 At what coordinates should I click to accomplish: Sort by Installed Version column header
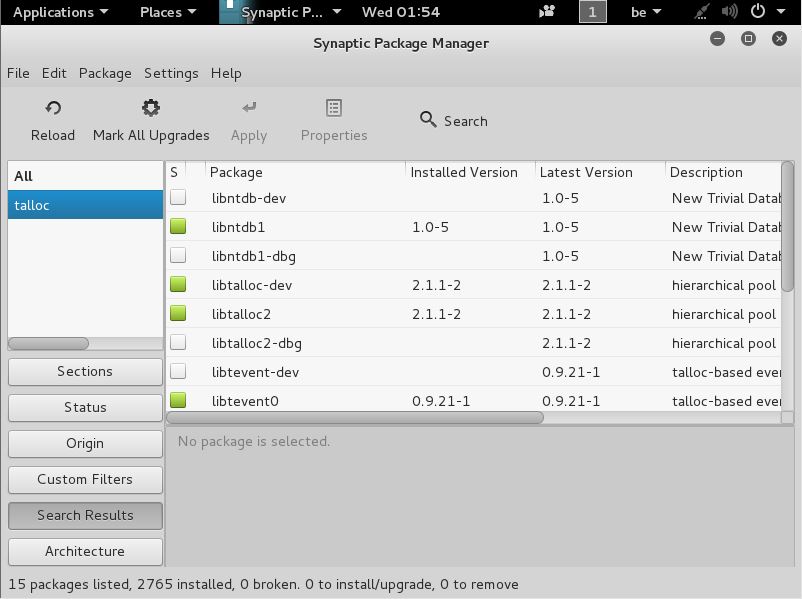[471, 172]
